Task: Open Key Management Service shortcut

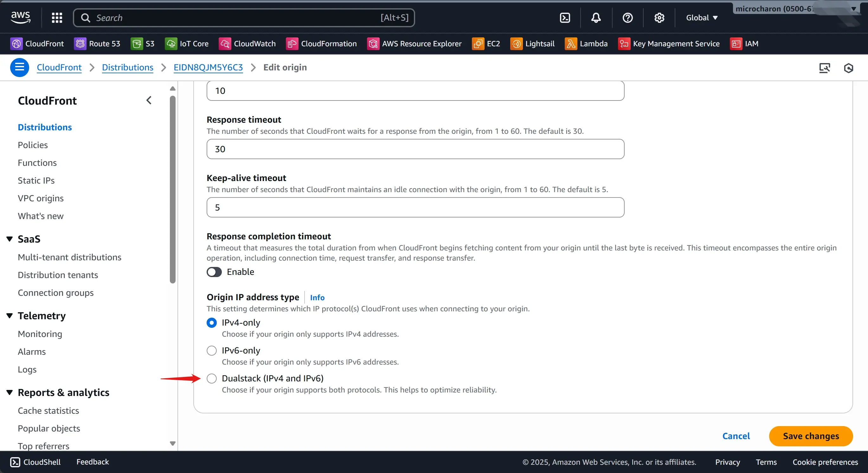Action: pos(669,43)
